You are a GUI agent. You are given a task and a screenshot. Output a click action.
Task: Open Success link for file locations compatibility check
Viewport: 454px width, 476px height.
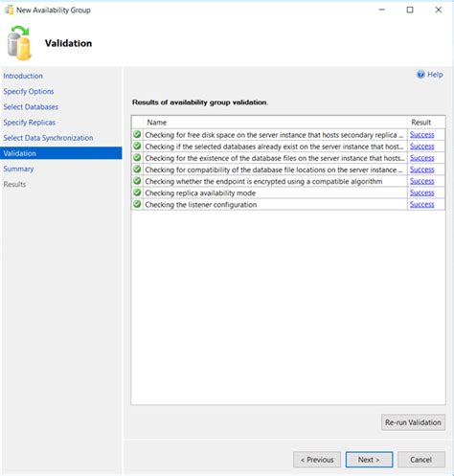421,170
